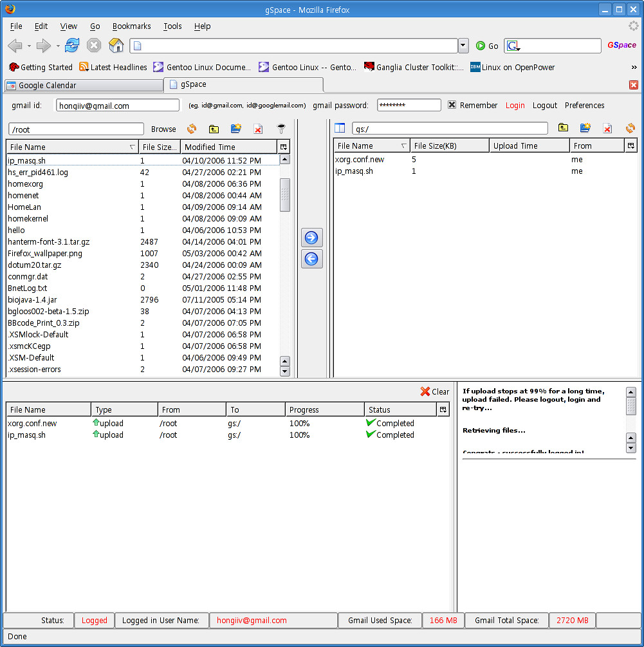
Task: Delete selected file in gs:/ panel
Action: pos(607,128)
